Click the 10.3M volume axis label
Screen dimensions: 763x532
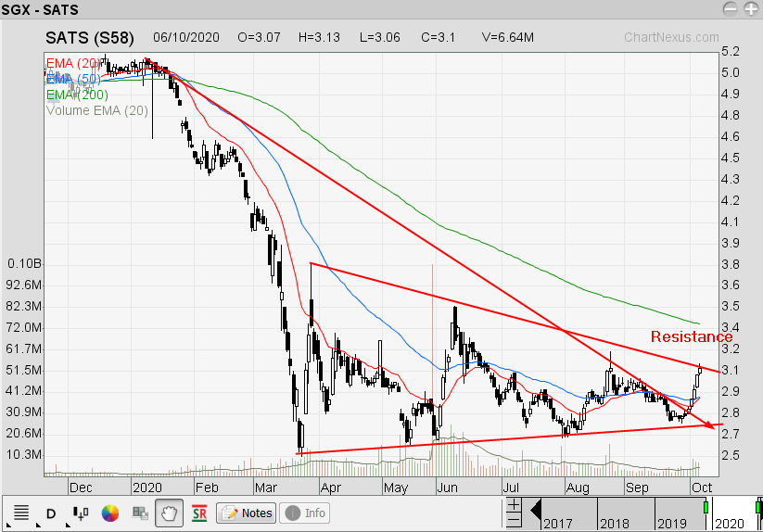coord(23,455)
